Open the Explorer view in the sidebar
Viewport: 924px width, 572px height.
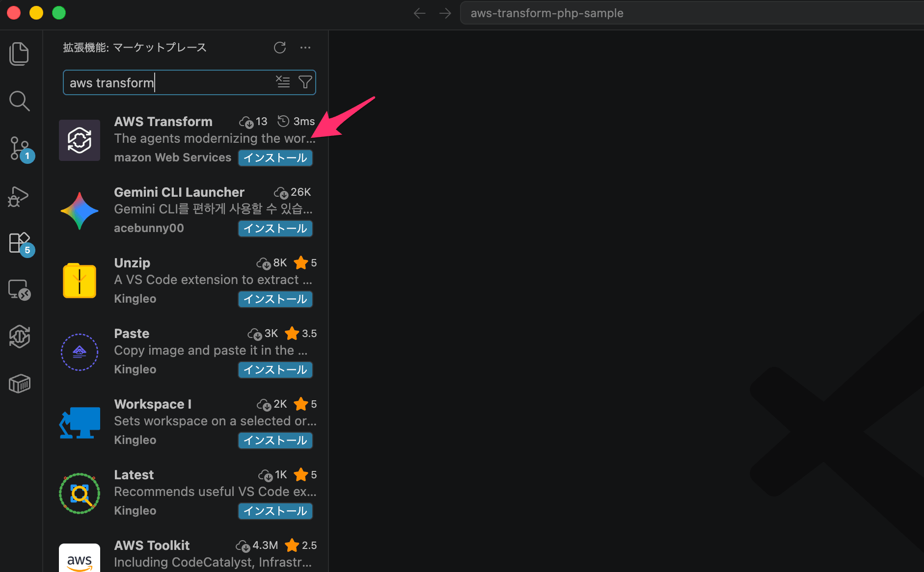tap(20, 53)
